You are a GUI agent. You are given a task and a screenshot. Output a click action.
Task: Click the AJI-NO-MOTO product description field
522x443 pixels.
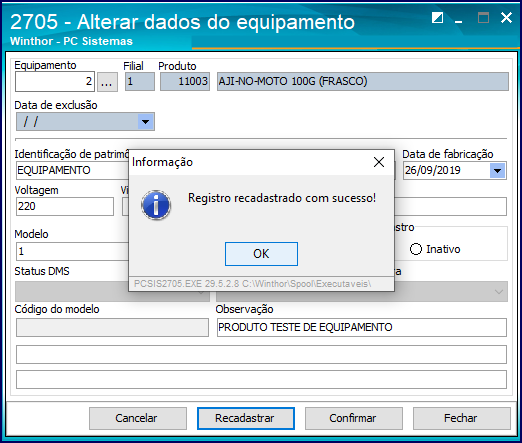[x=363, y=81]
